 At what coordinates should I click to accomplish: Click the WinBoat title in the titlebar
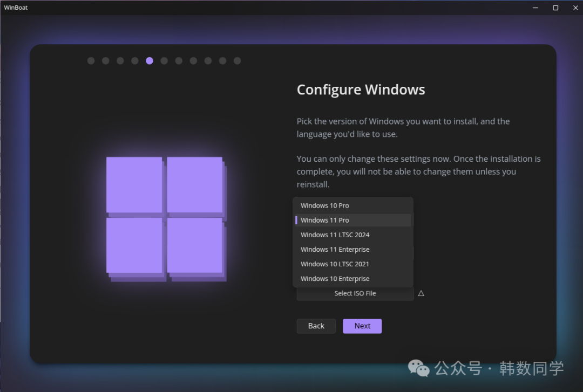coord(16,7)
